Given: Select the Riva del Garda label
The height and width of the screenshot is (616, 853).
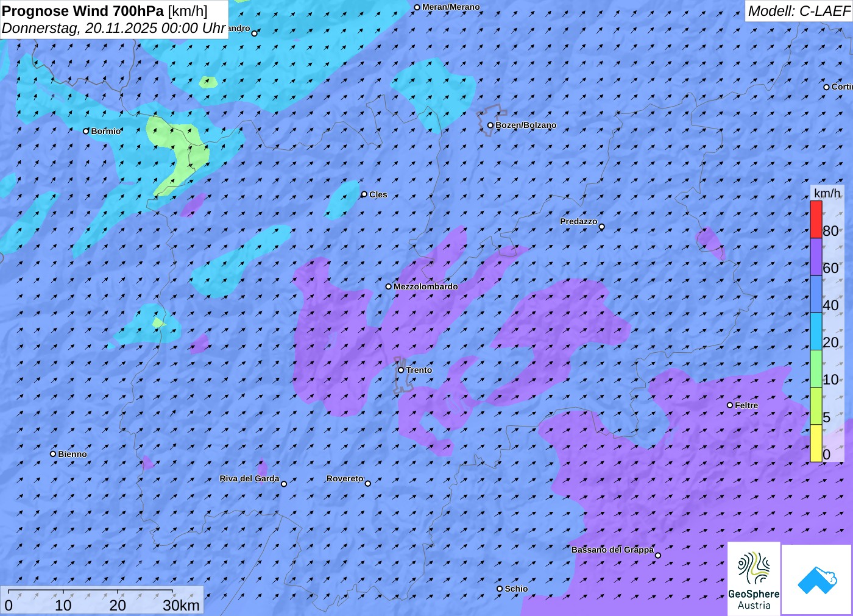Looking at the screenshot, I should (249, 478).
